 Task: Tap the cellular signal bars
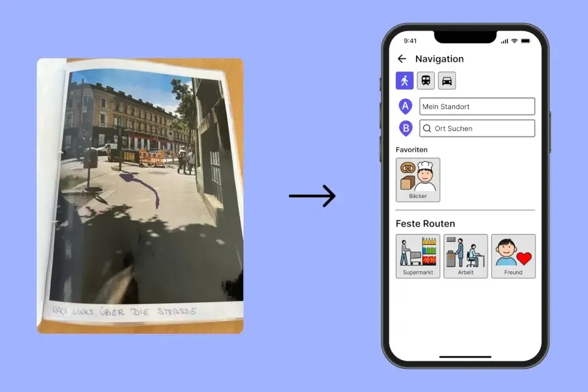[504, 41]
